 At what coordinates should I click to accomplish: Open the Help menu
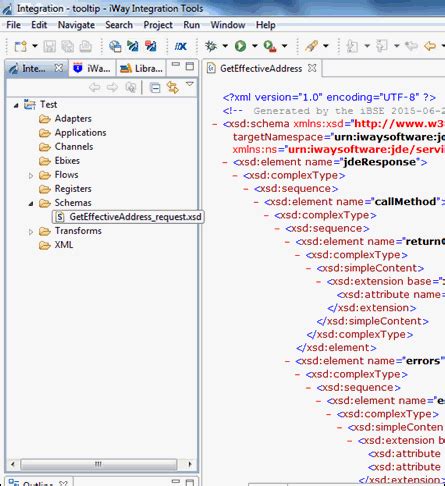pyautogui.click(x=266, y=25)
